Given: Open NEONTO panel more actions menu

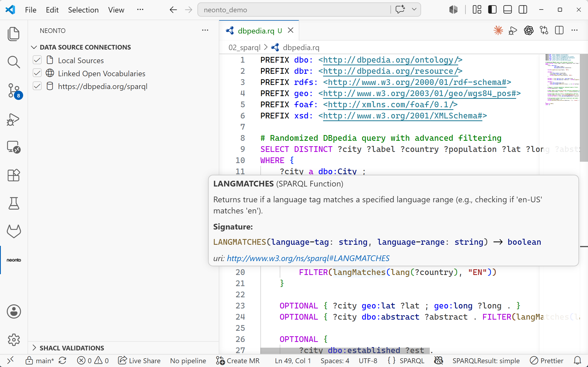Looking at the screenshot, I should tap(205, 30).
